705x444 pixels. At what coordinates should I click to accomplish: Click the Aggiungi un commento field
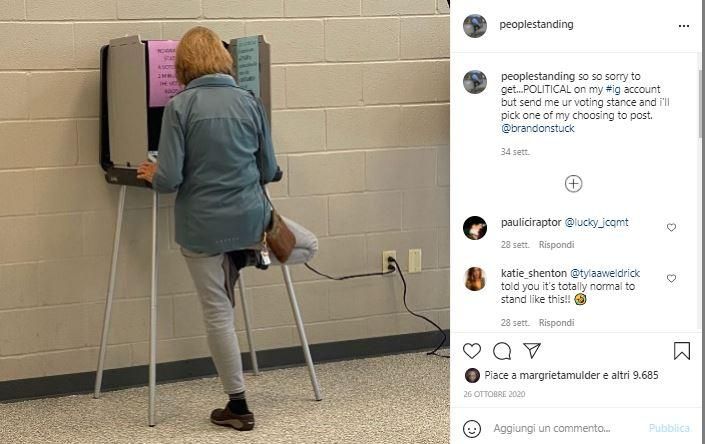(552, 428)
